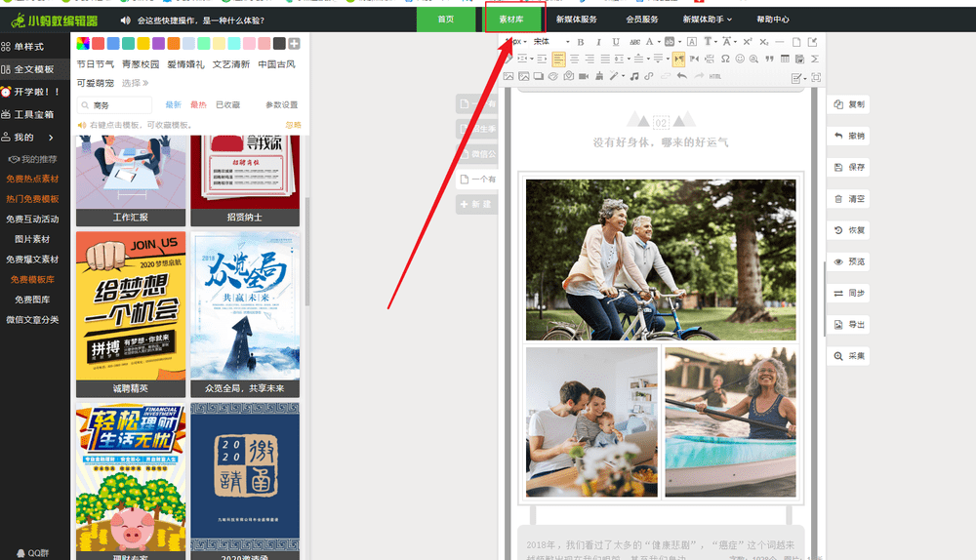Image resolution: width=976 pixels, height=560 pixels.
Task: Pick the red color swatch
Action: click(99, 44)
